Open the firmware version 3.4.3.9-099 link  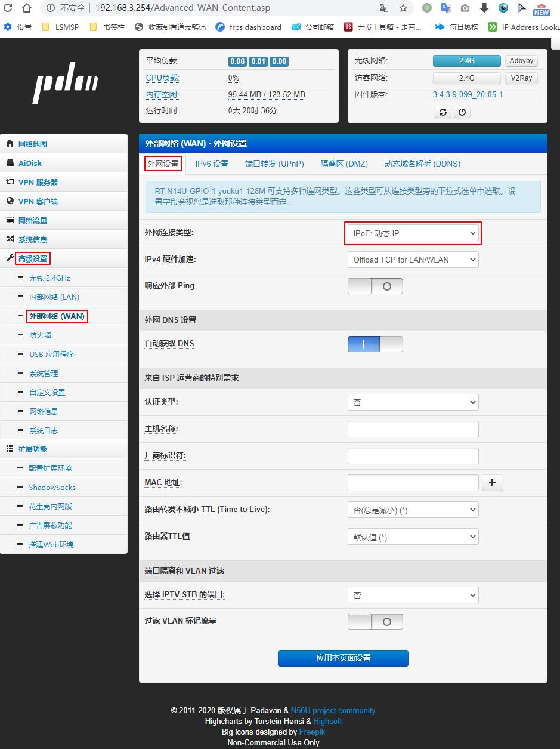point(468,94)
